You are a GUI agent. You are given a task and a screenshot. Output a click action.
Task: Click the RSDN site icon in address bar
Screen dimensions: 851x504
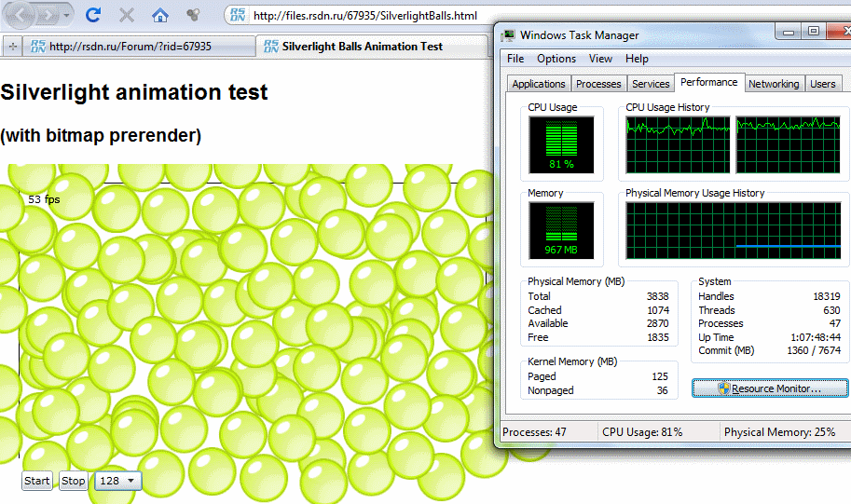[238, 15]
